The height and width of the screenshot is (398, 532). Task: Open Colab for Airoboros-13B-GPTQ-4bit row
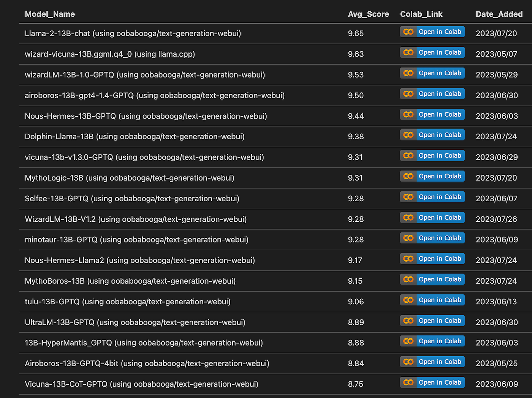point(432,362)
